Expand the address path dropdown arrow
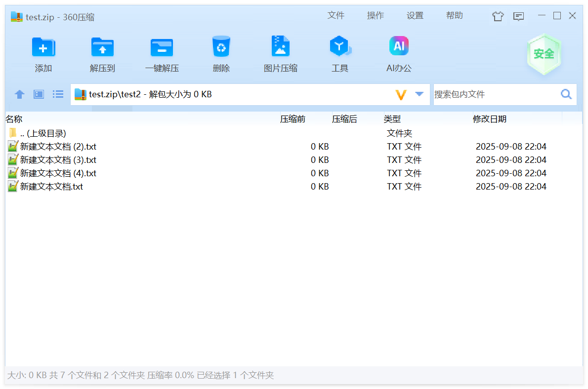 [x=420, y=94]
